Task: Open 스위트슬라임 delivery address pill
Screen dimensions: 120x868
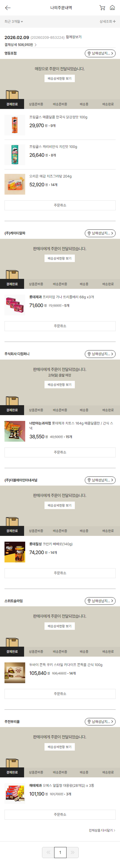Action: click(x=100, y=601)
